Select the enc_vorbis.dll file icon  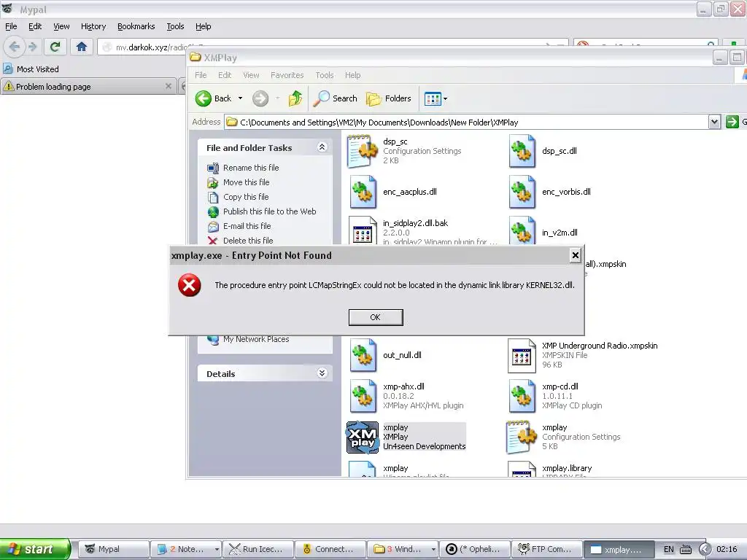click(x=522, y=192)
